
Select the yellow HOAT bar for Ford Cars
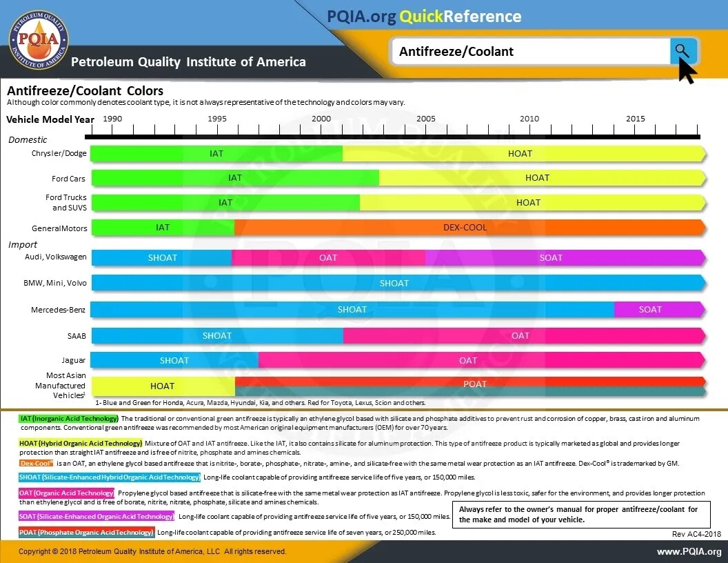point(543,178)
